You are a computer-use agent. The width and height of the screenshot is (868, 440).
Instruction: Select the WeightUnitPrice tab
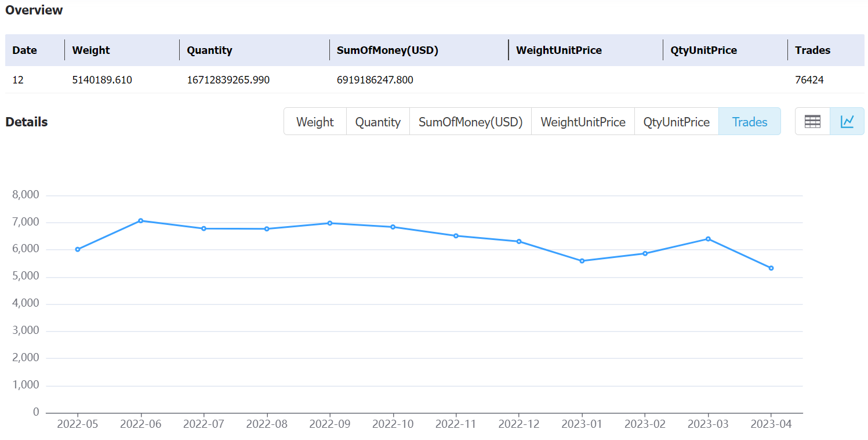[x=583, y=122]
